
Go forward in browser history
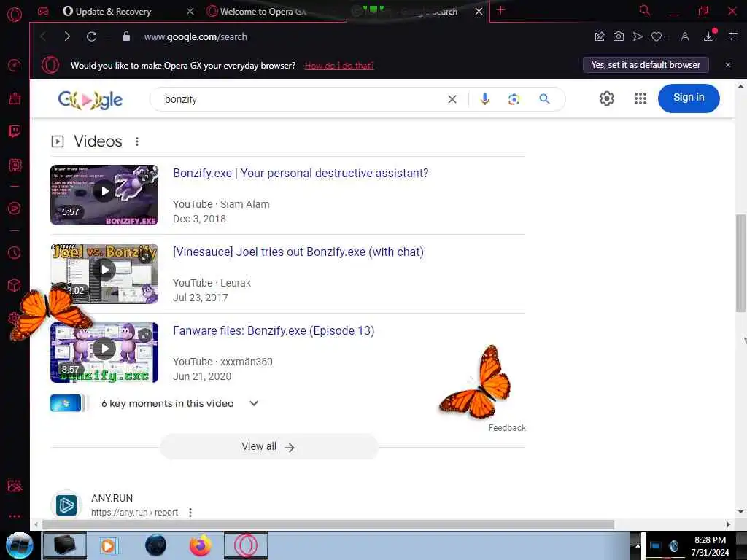(66, 36)
